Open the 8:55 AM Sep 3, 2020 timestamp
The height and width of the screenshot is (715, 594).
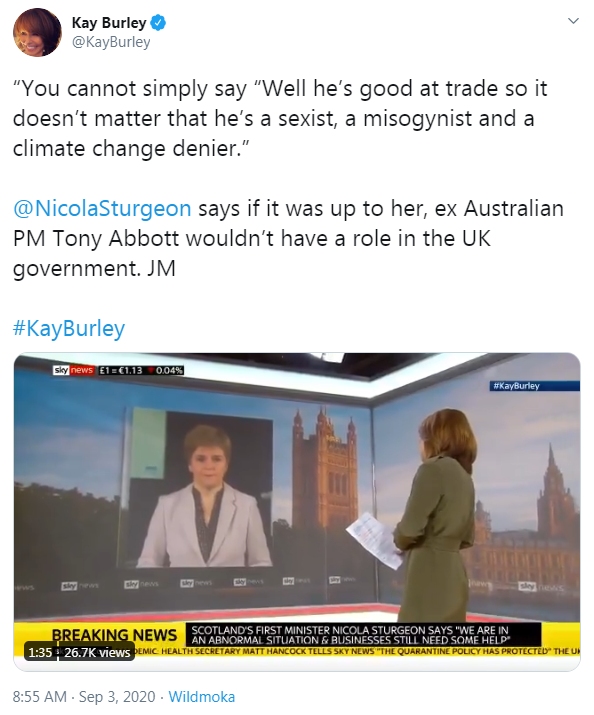(84, 697)
